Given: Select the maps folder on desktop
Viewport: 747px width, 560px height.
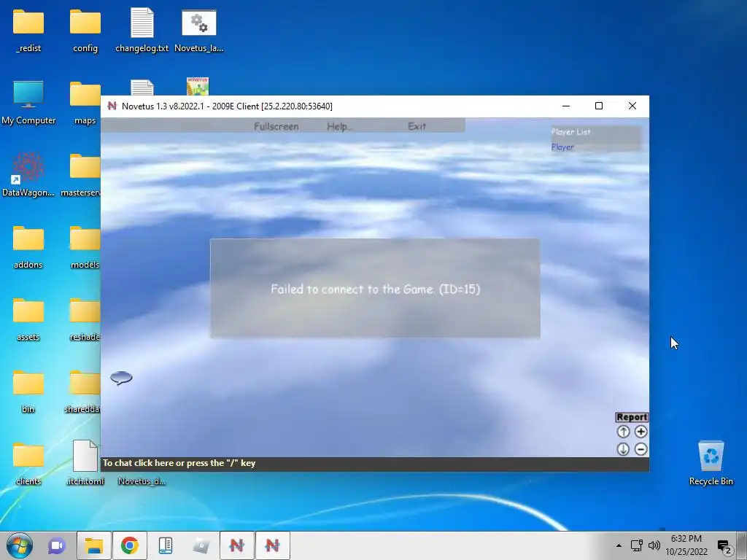Looking at the screenshot, I should tap(85, 103).
